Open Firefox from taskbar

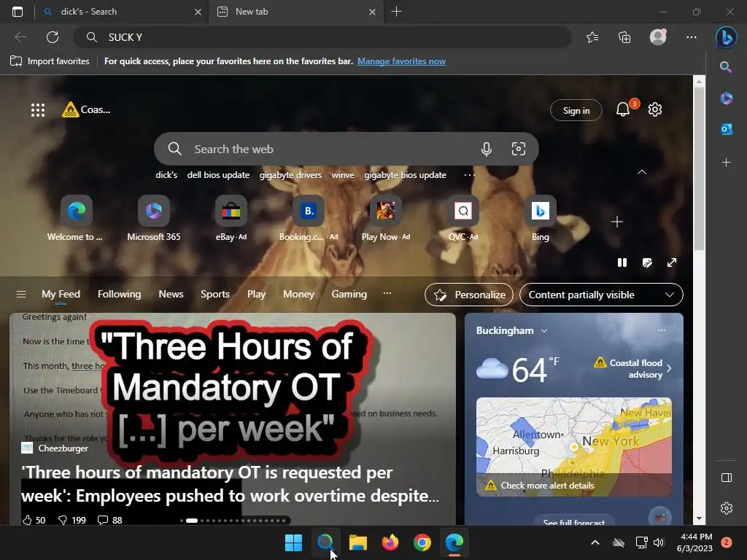click(390, 542)
